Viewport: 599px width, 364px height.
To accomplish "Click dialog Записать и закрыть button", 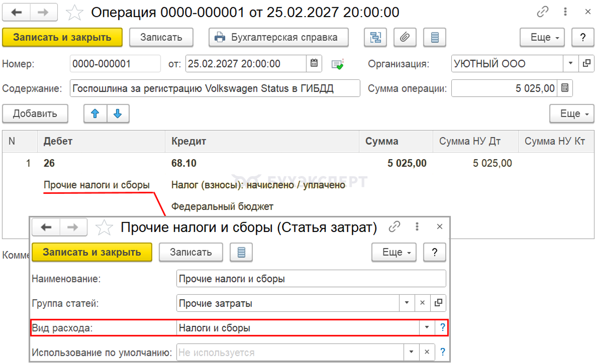I will click(x=92, y=252).
